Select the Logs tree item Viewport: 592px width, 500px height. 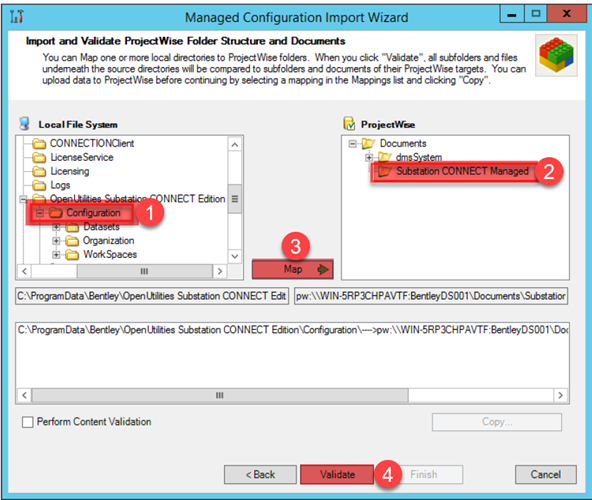(x=60, y=185)
